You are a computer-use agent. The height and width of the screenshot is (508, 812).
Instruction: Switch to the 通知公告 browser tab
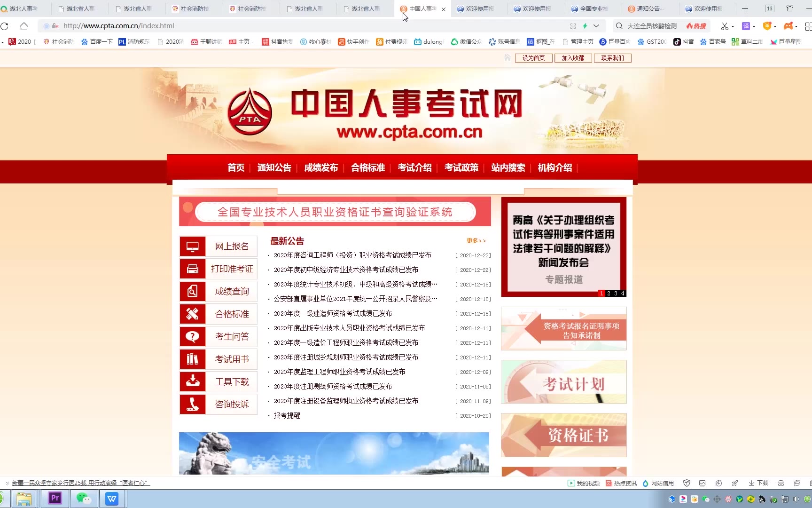(x=651, y=9)
